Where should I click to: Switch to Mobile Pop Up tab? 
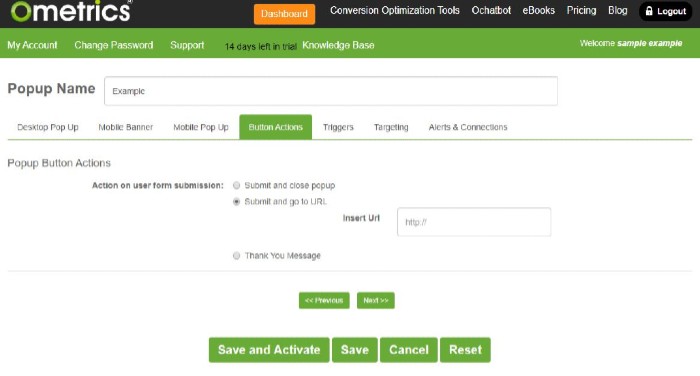click(x=201, y=127)
